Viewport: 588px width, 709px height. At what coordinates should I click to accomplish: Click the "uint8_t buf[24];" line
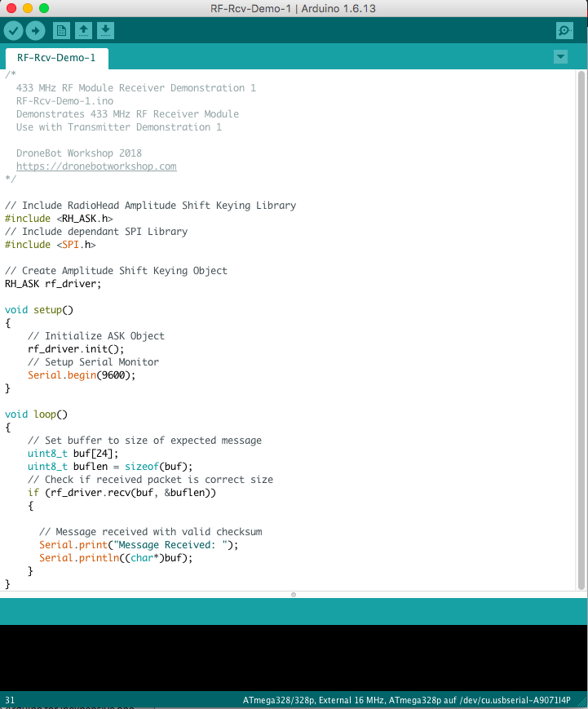[x=73, y=454]
